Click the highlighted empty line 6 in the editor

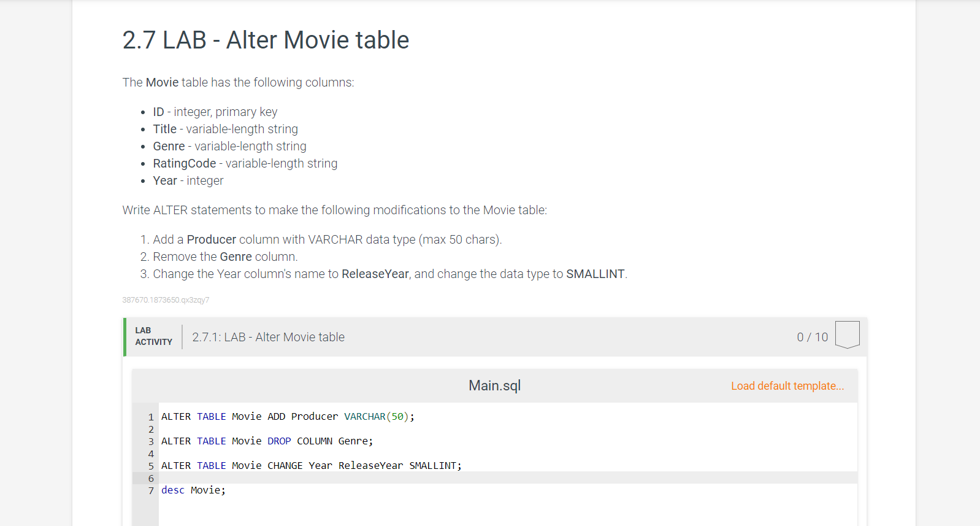pos(491,478)
